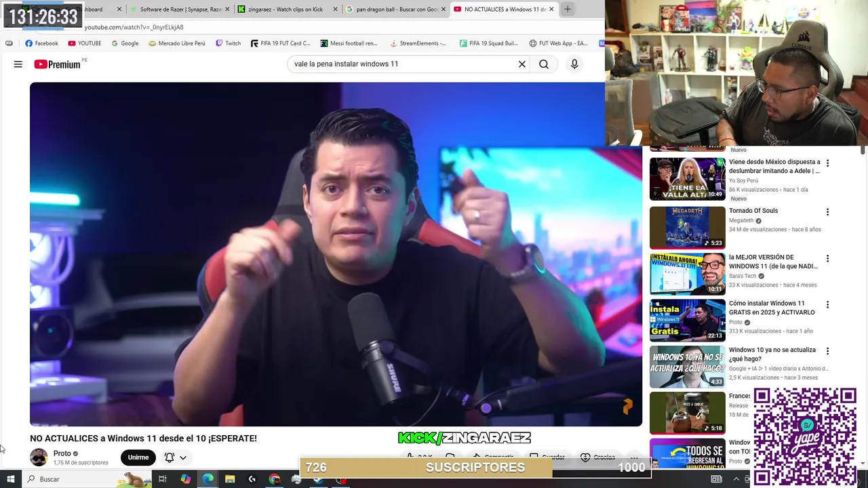Click the Megadeth Tornado Of Souls thumbnail

[x=688, y=228]
